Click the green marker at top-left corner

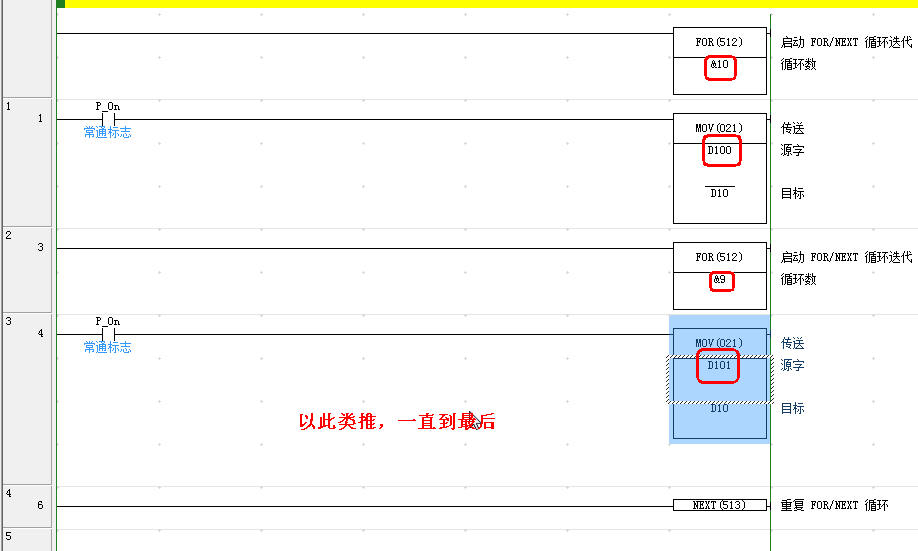click(x=61, y=4)
